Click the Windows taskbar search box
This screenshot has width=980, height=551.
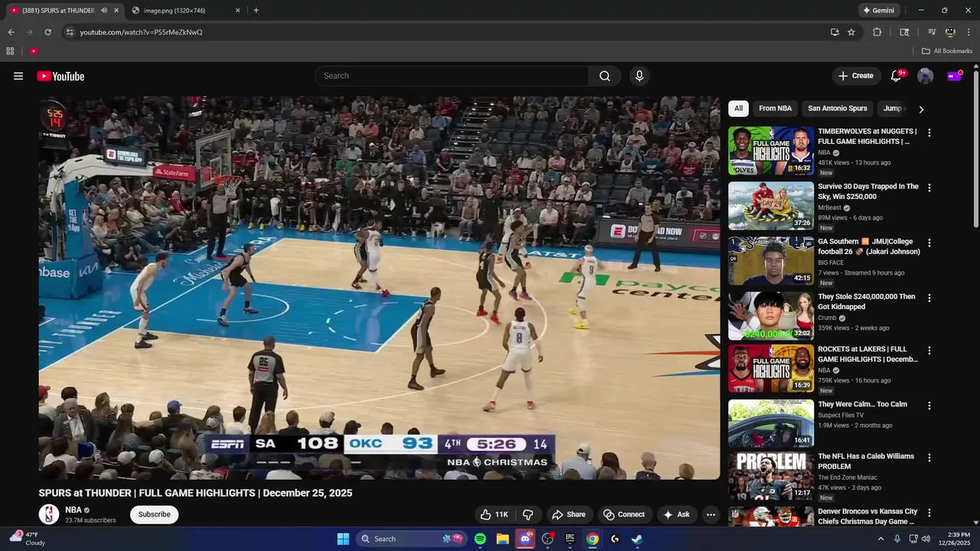[411, 539]
